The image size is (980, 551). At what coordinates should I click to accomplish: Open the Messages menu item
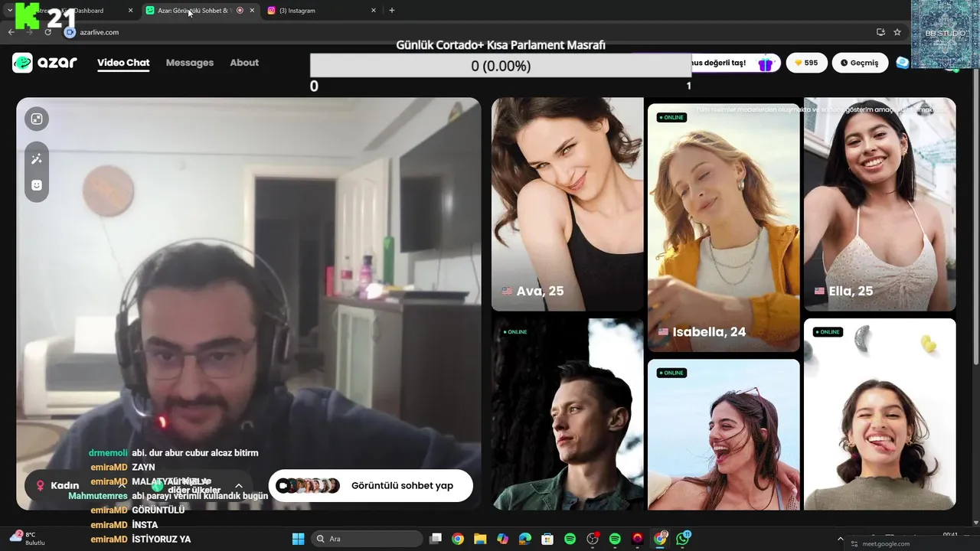(x=190, y=63)
